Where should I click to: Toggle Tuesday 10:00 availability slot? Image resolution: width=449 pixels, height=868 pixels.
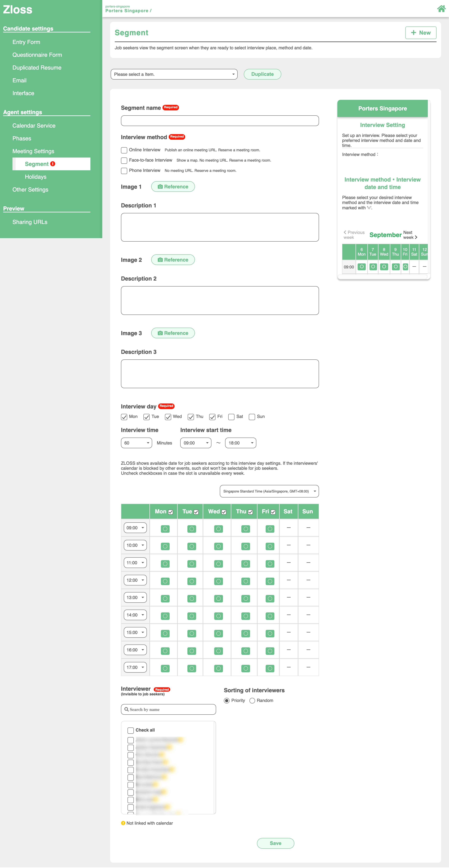pos(192,546)
